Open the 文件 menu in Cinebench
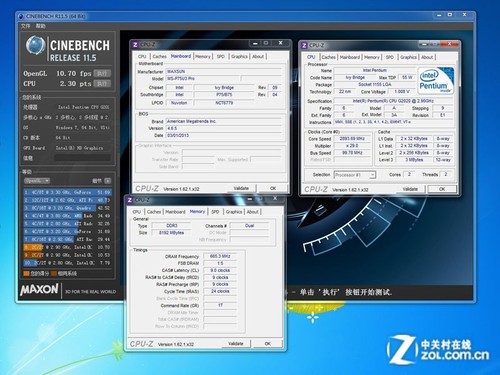This screenshot has height=375, width=500. (x=26, y=26)
